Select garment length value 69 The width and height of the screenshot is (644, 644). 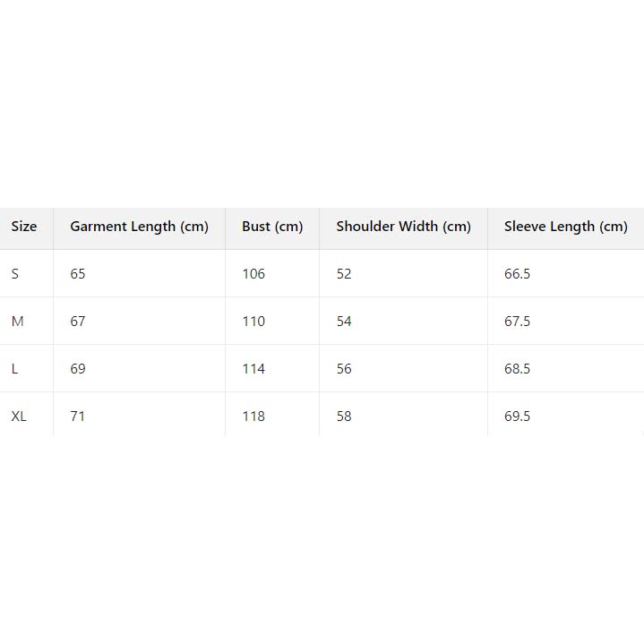(78, 369)
